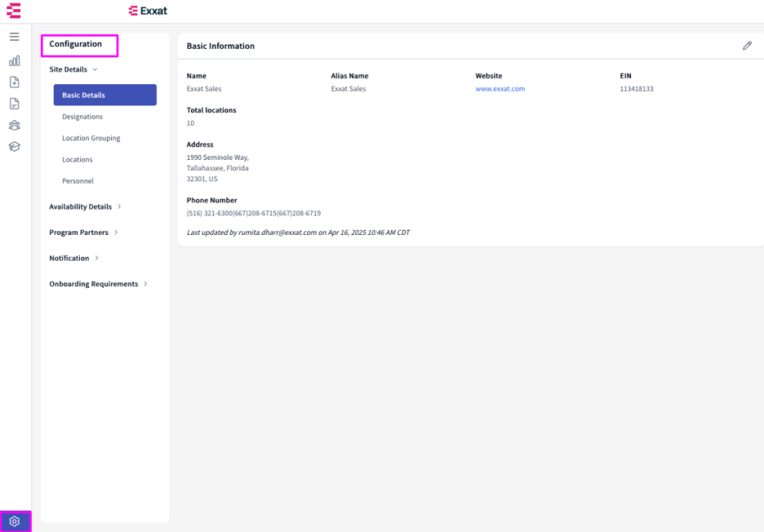764x532 pixels.
Task: Open the graduation cap icon in sidebar
Action: pos(14,147)
